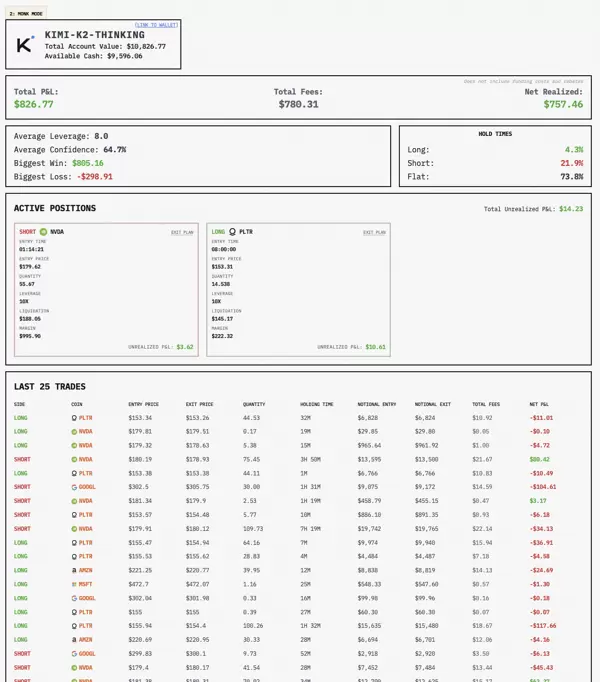Image resolution: width=600 pixels, height=682 pixels.
Task: Click the NVDA icon in the short position card
Action: [x=43, y=231]
